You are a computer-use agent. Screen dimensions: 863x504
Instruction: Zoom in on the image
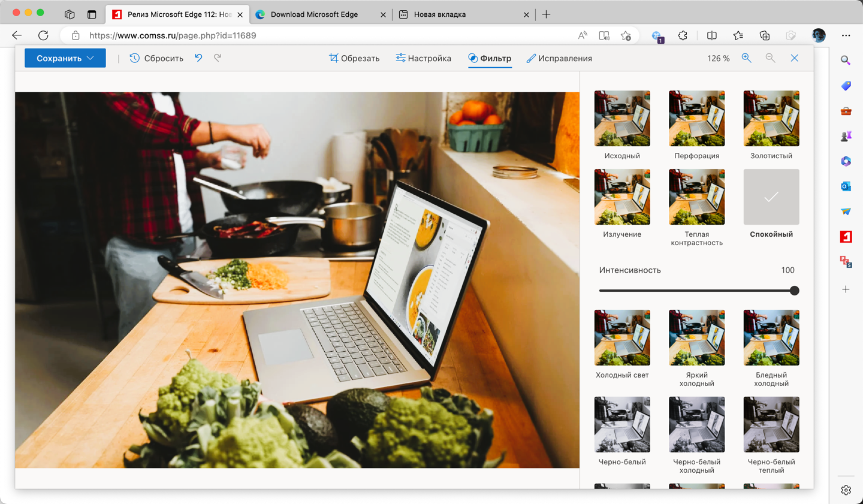pyautogui.click(x=746, y=58)
